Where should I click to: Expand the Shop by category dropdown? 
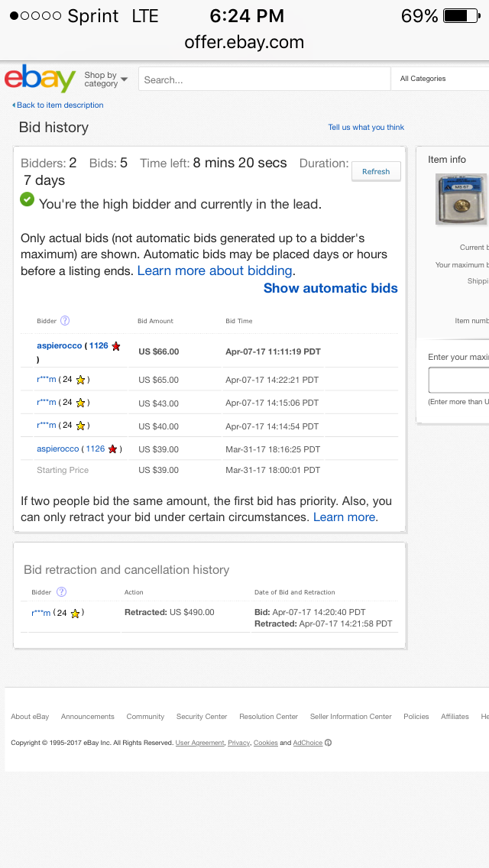[x=105, y=79]
